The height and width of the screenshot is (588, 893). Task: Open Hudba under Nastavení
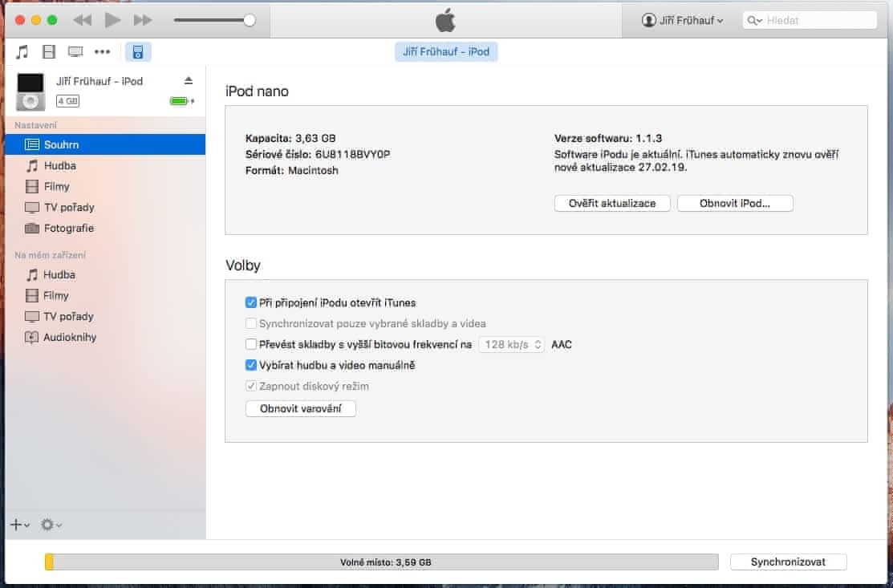[x=105, y=165]
